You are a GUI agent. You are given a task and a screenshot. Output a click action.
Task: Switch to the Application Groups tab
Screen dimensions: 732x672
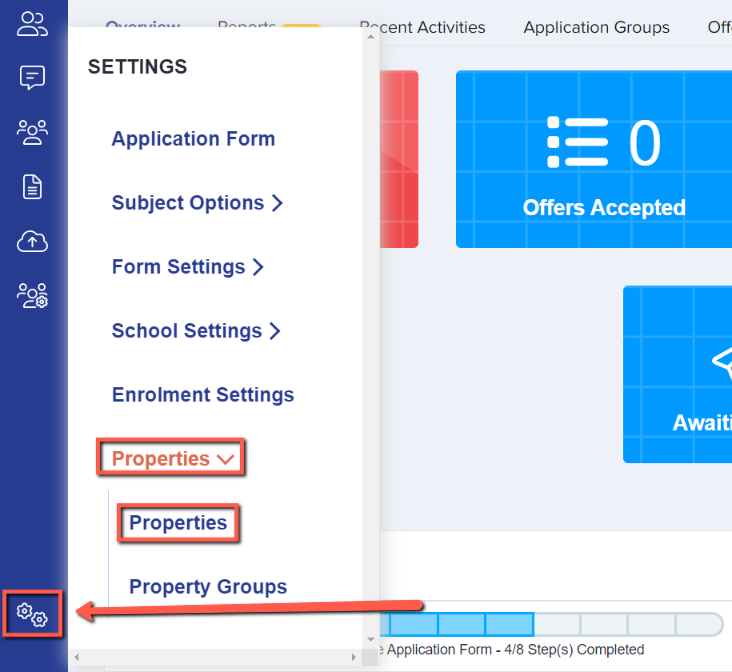coord(596,27)
